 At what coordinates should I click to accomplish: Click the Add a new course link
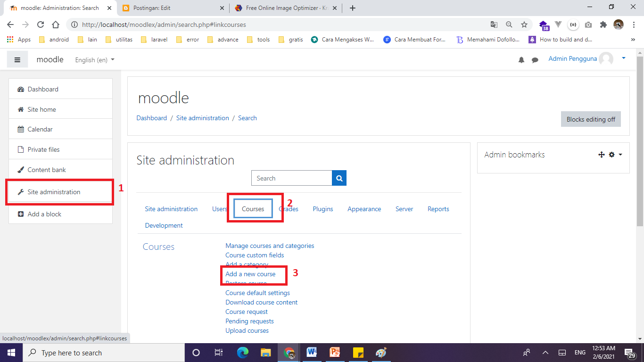pos(250,274)
